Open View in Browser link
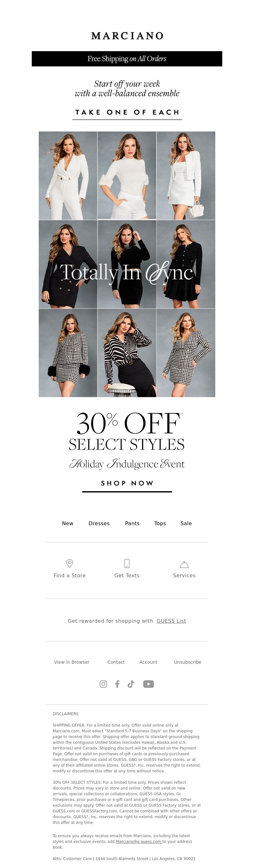 coord(72,662)
